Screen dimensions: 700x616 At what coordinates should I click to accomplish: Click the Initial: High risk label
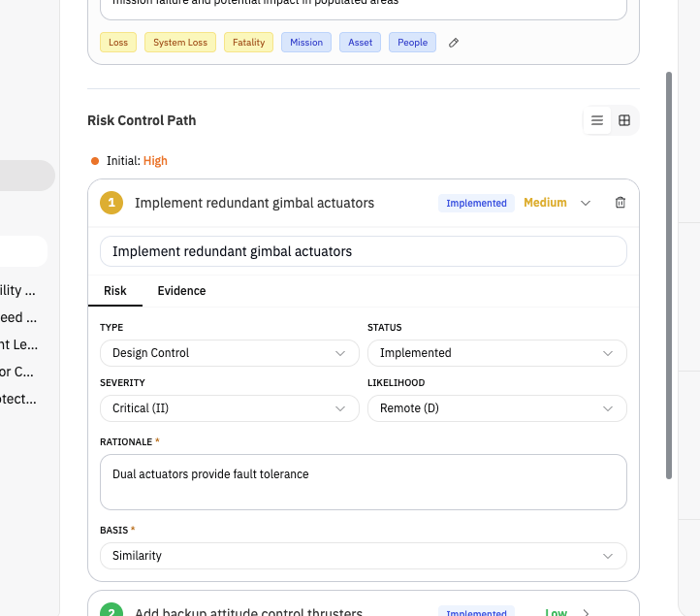click(137, 161)
